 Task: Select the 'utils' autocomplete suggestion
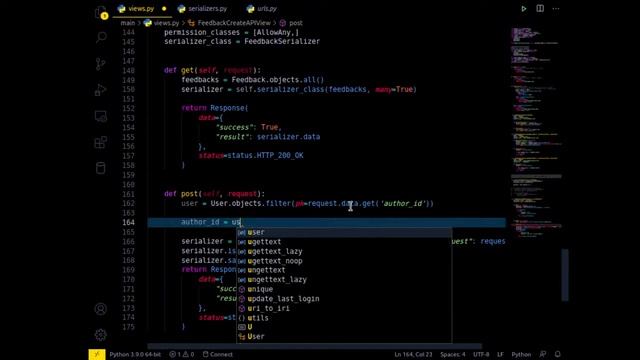[344, 318]
